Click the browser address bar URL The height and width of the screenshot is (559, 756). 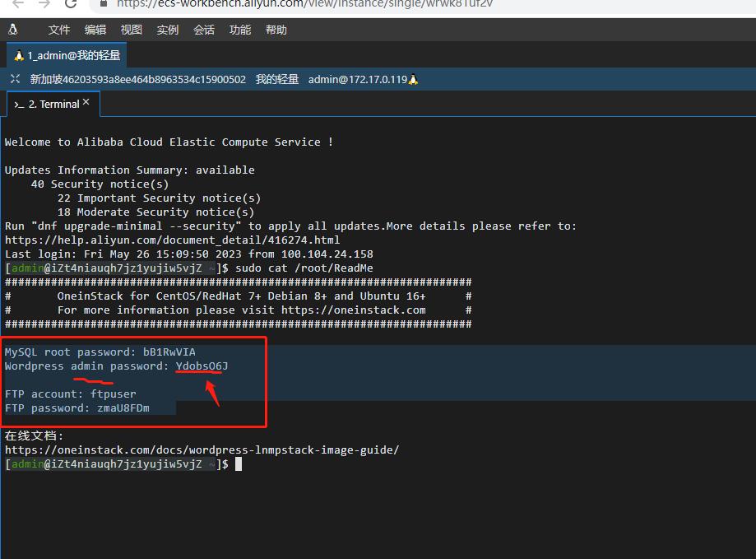click(304, 3)
